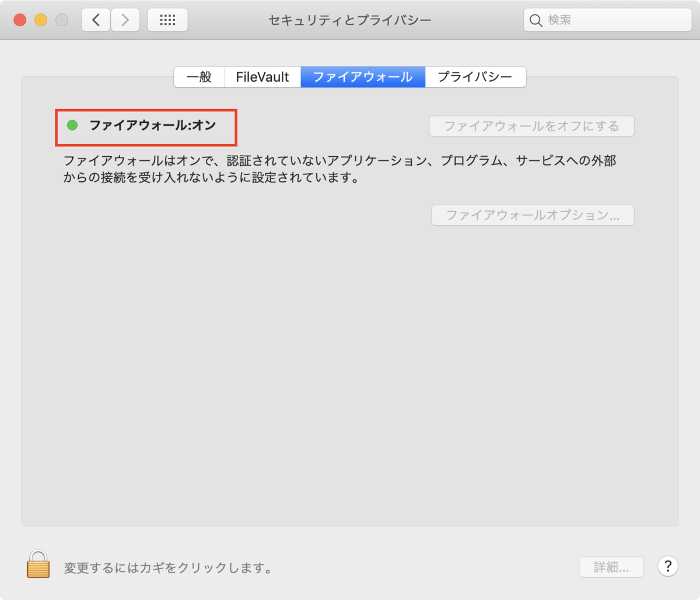Click ファイアウォールをオフにする button
Screen dimensions: 700x600
pyautogui.click(x=531, y=126)
